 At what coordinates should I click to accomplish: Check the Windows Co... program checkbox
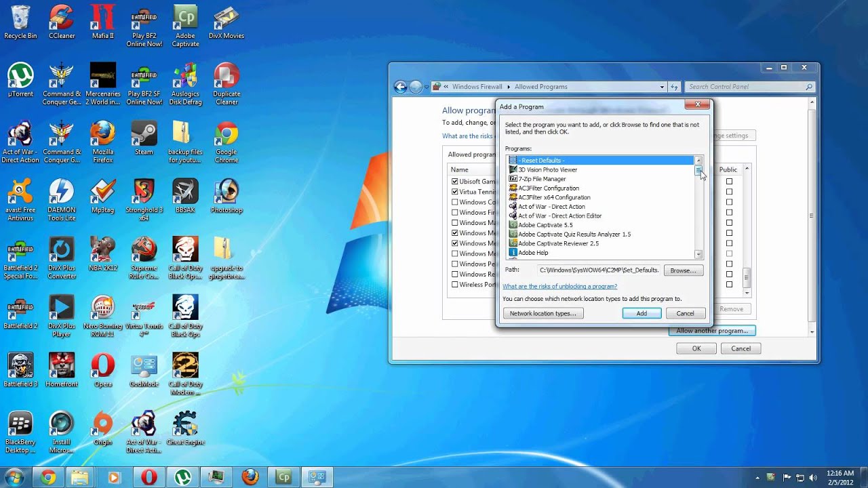[455, 202]
